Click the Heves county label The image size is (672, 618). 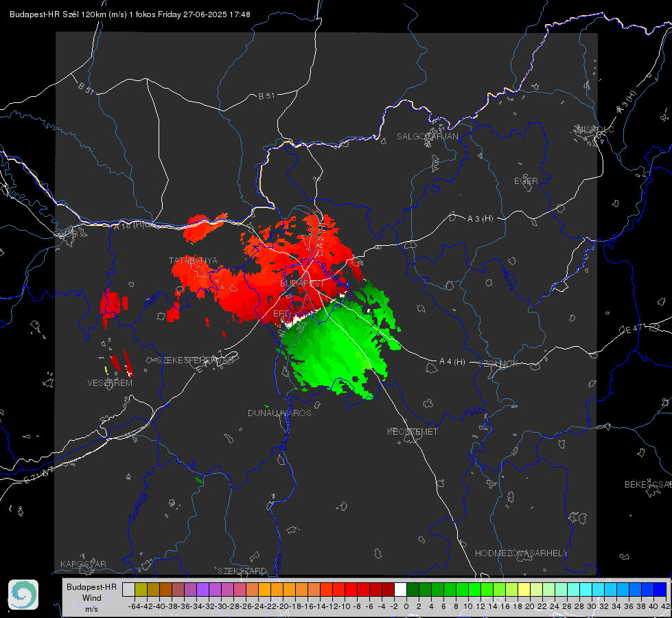click(507, 279)
